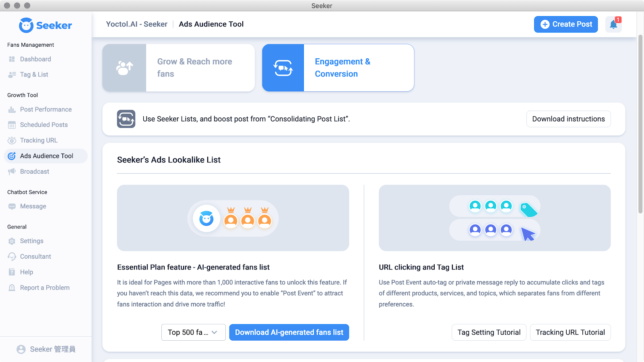
Task: Click the Broadcast megaphone icon
Action: (x=12, y=171)
